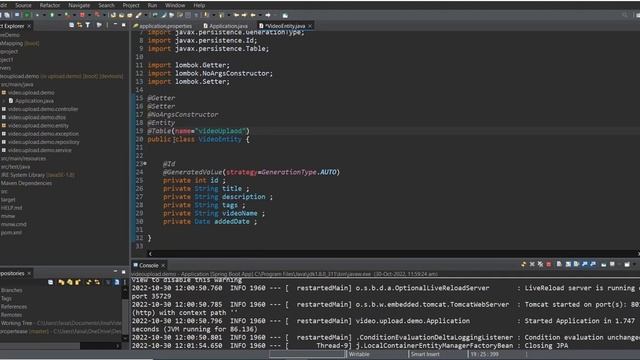Click the Run launch icon in toolbar
This screenshot has width=640, height=360.
pyautogui.click(x=52, y=15)
